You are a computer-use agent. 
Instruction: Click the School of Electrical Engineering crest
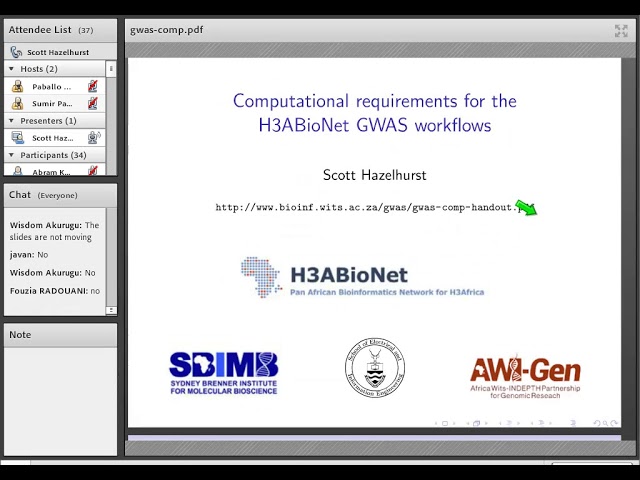(x=375, y=368)
